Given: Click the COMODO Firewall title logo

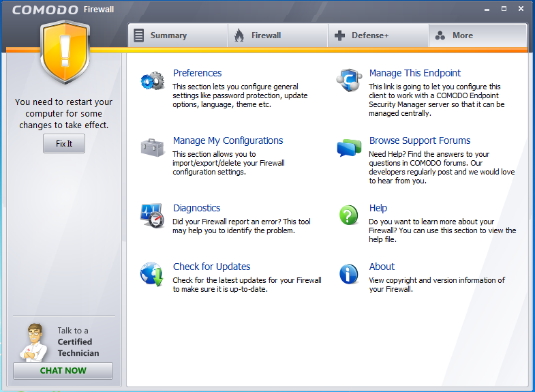Looking at the screenshot, I should (x=63, y=10).
